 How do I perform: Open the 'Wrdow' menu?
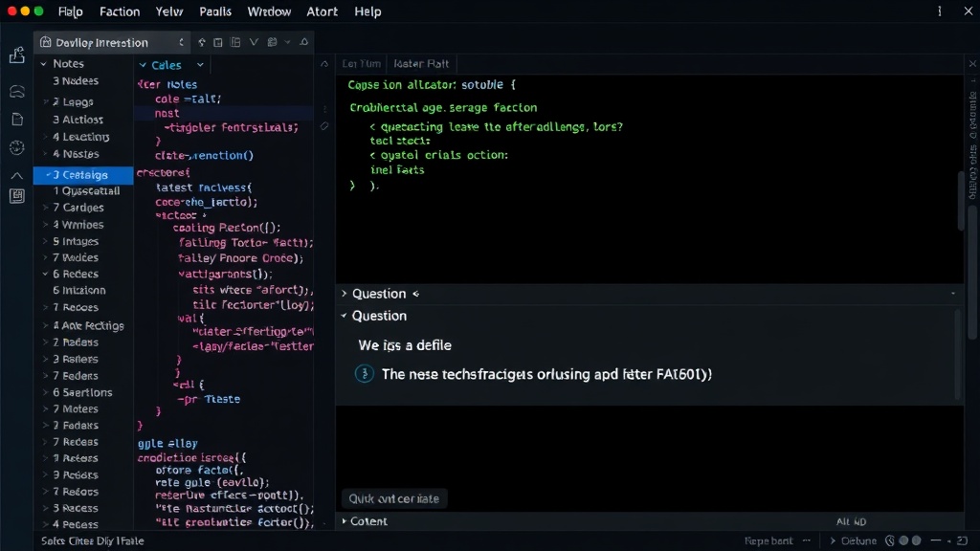click(269, 11)
